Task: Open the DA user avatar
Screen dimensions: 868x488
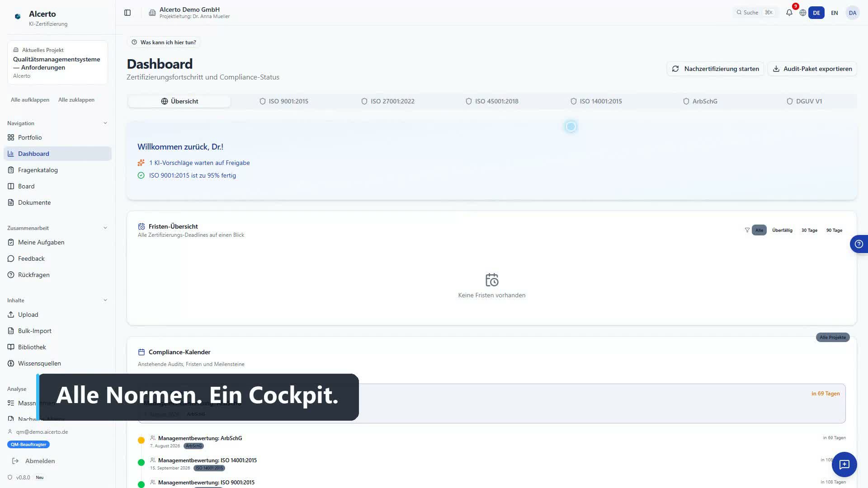Action: pyautogui.click(x=853, y=13)
